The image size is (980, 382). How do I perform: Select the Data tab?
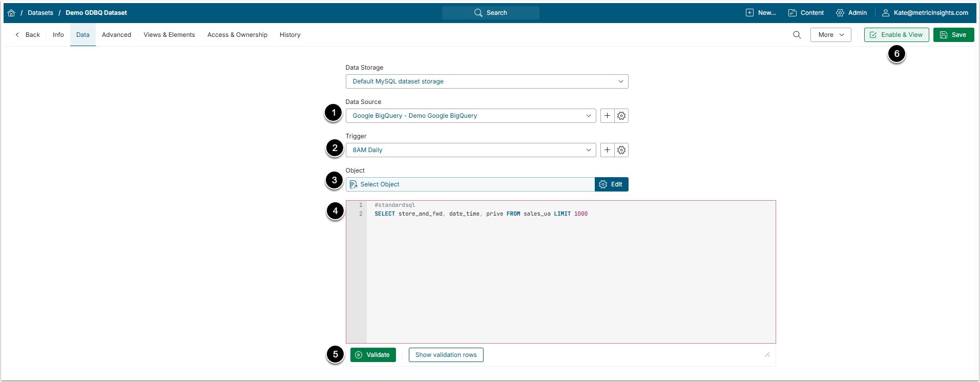(x=83, y=35)
